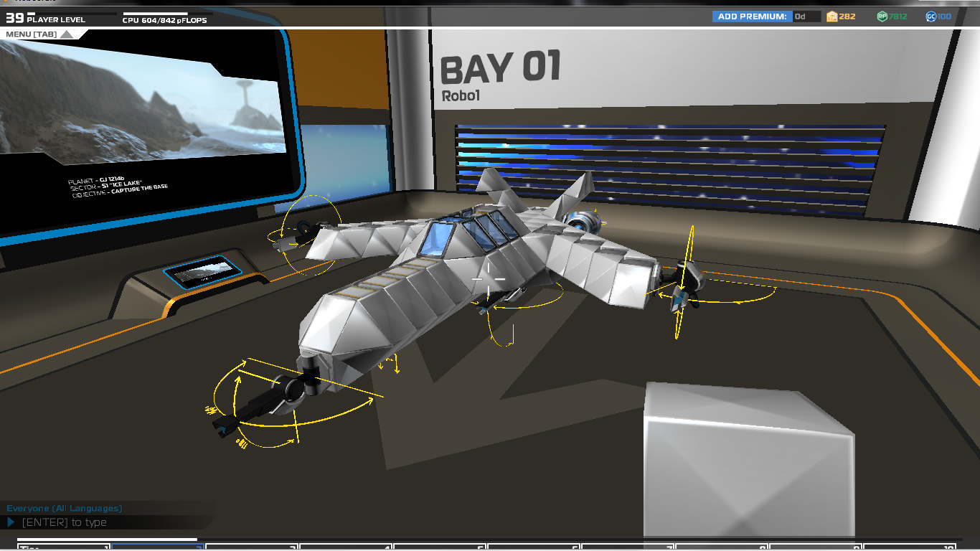Click the blue GC currency icon

(x=931, y=17)
